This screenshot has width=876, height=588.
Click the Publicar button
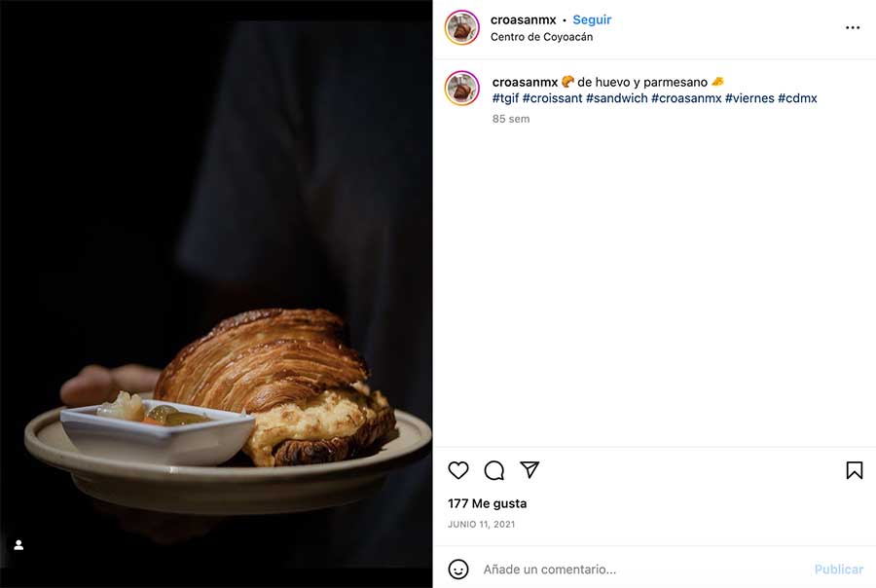point(839,569)
